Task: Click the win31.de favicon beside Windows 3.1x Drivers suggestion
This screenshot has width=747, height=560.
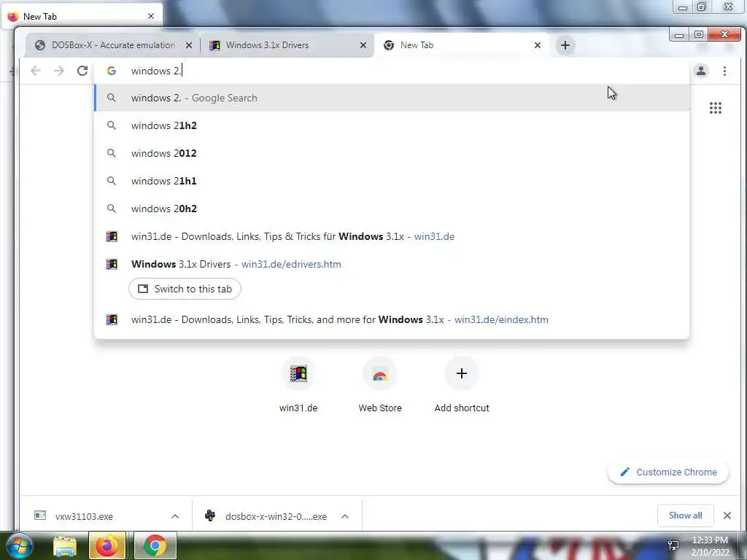Action: [x=112, y=264]
